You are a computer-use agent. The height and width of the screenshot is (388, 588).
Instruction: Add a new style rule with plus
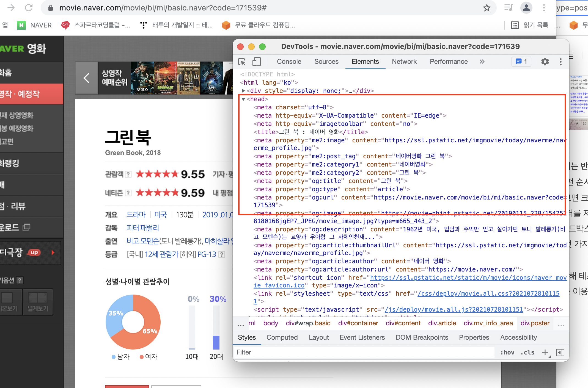click(x=545, y=352)
